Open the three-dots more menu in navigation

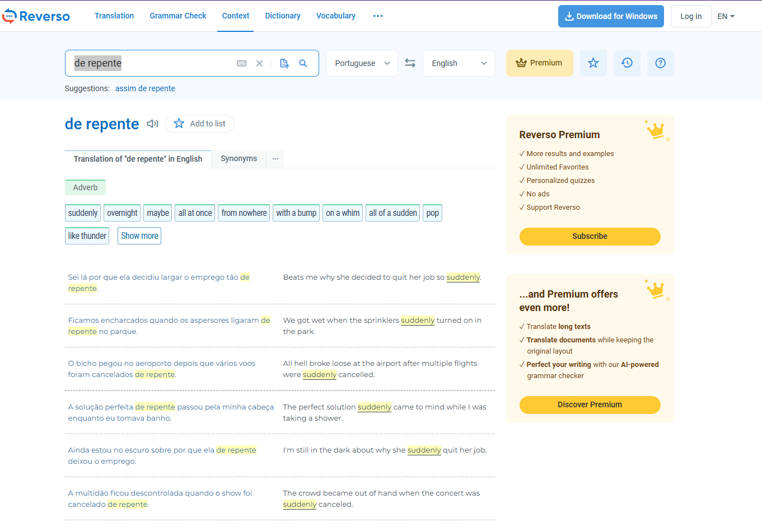(378, 16)
